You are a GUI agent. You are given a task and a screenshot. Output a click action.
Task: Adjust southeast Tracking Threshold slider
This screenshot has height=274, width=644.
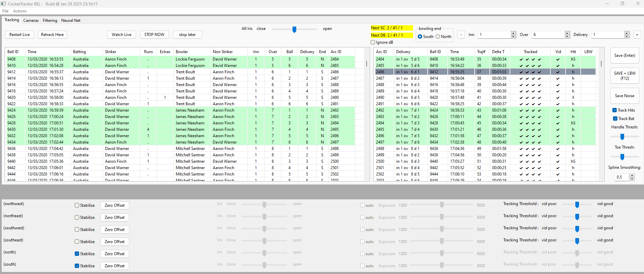(577, 241)
